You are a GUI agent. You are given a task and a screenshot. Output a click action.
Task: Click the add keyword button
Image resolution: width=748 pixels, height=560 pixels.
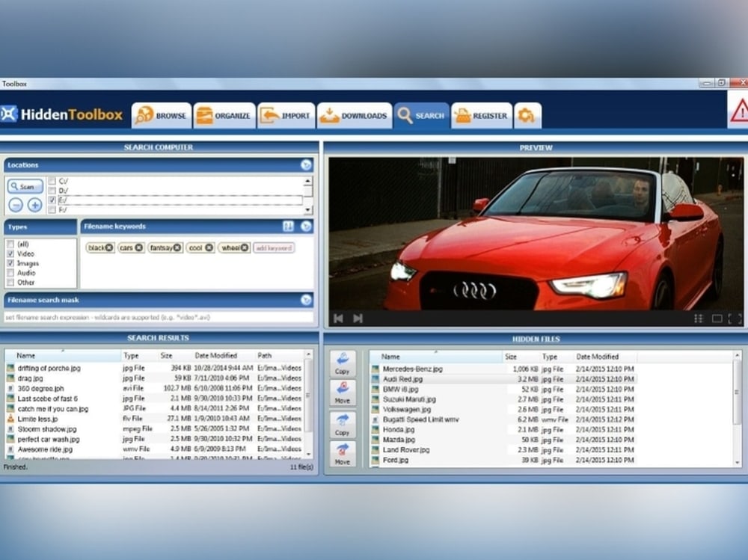click(x=274, y=247)
